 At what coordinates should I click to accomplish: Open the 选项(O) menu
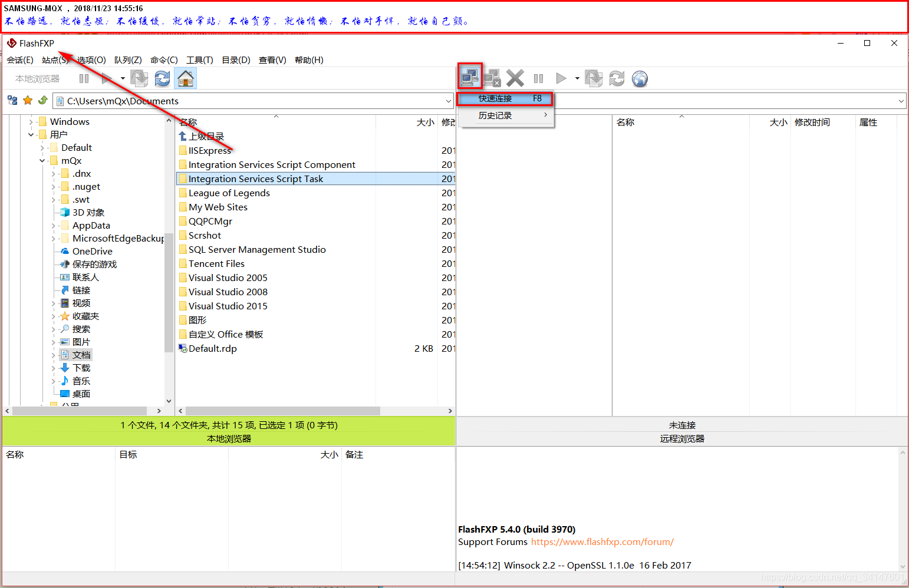click(x=91, y=60)
